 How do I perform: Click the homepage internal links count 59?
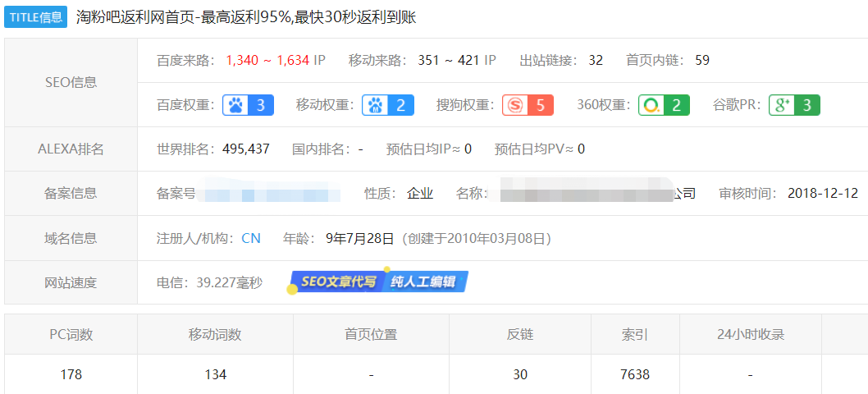point(702,61)
